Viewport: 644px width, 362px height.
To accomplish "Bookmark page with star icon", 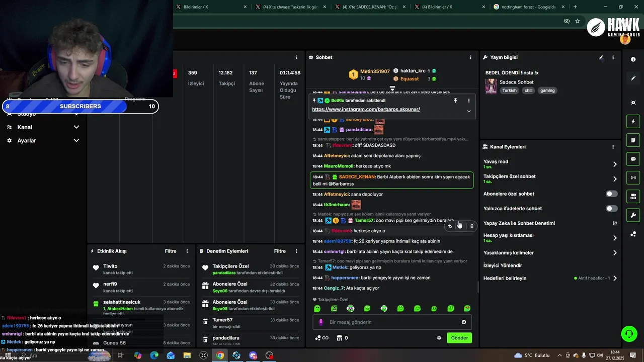I will tap(578, 21).
